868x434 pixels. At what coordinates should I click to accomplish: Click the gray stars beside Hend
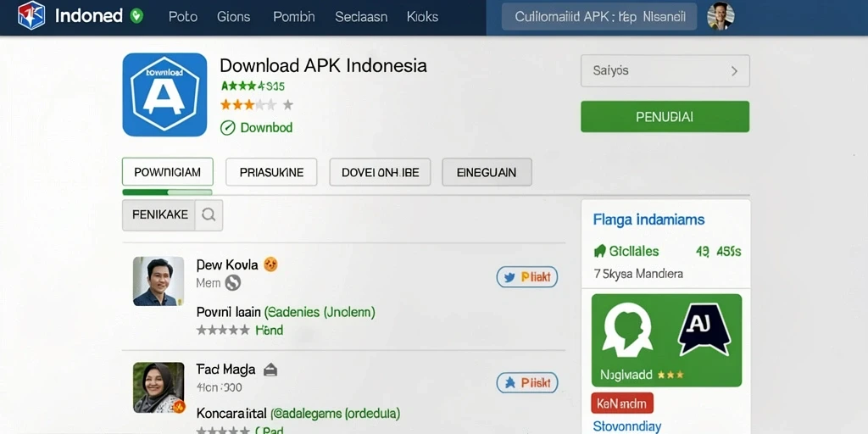click(223, 331)
